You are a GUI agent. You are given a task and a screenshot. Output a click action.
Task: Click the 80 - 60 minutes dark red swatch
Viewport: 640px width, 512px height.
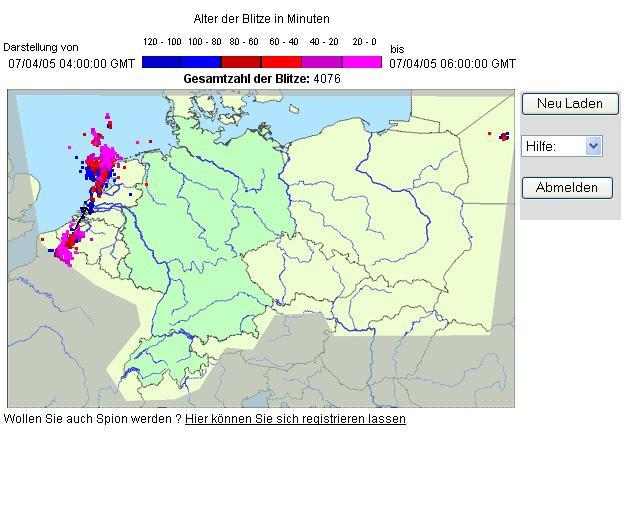241,62
